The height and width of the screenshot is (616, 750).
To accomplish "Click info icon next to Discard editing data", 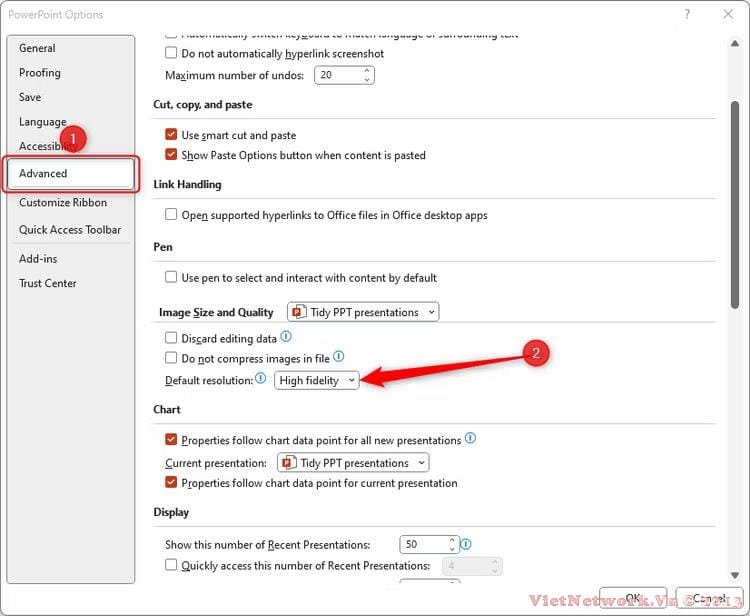I will (286, 337).
